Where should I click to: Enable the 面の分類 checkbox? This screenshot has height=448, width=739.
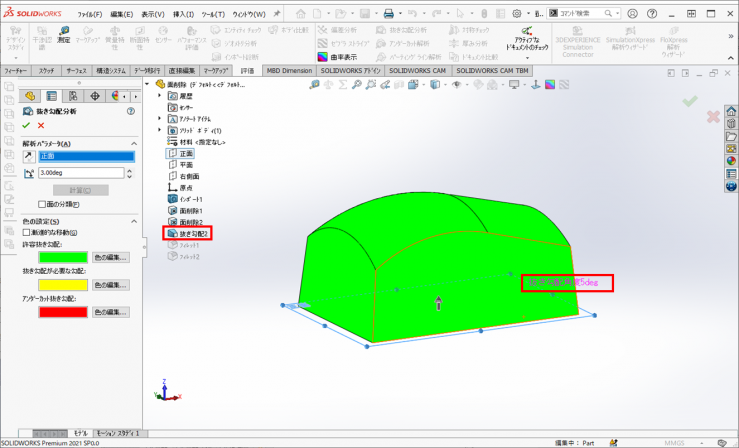click(x=41, y=204)
